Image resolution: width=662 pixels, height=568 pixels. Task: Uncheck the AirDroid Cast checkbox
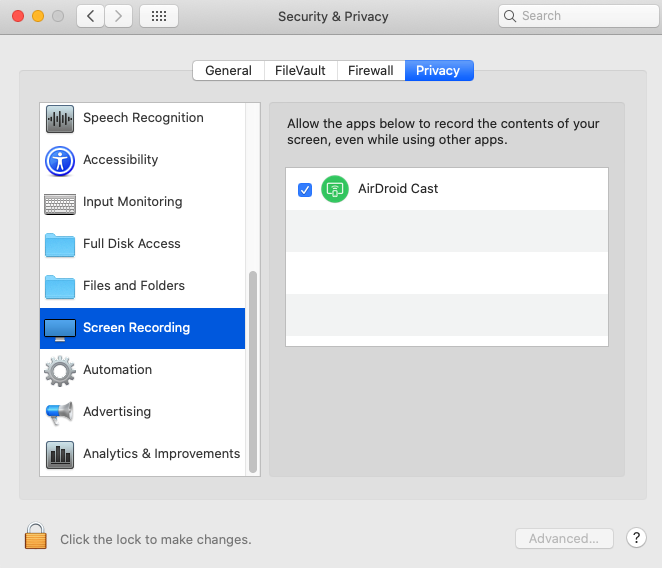[x=305, y=190]
